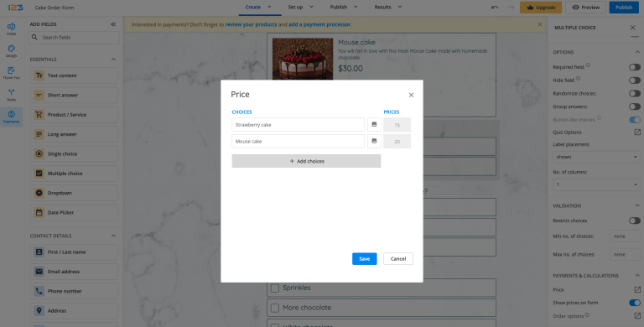Add a Single choice field

point(74,153)
